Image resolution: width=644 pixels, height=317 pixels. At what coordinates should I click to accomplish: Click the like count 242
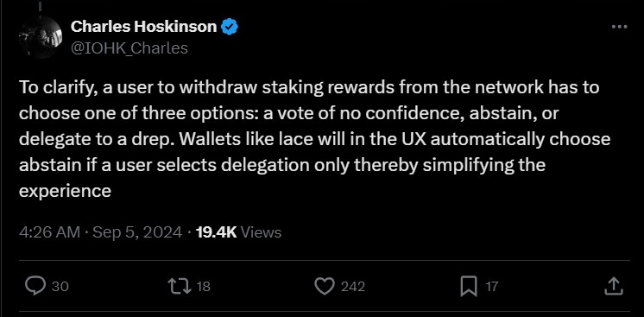[353, 286]
